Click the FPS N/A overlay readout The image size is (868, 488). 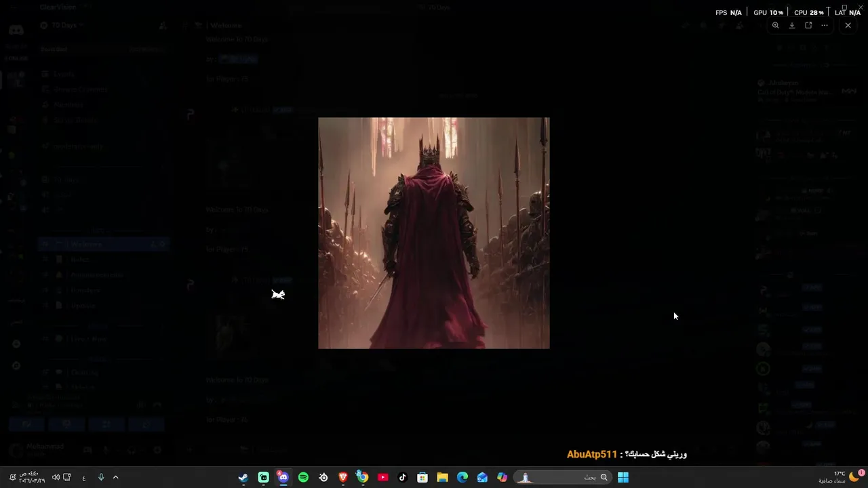click(728, 13)
